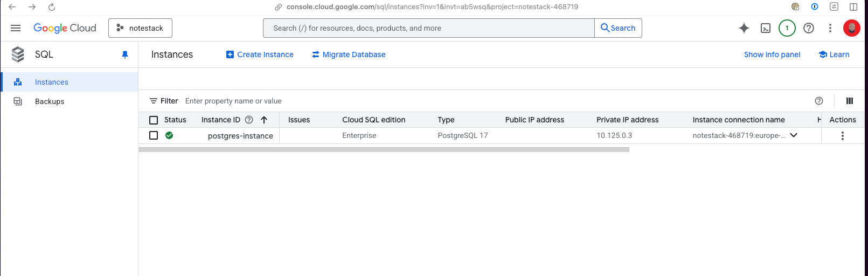868x276 pixels.
Task: Click the Google Cloud logo
Action: click(65, 28)
